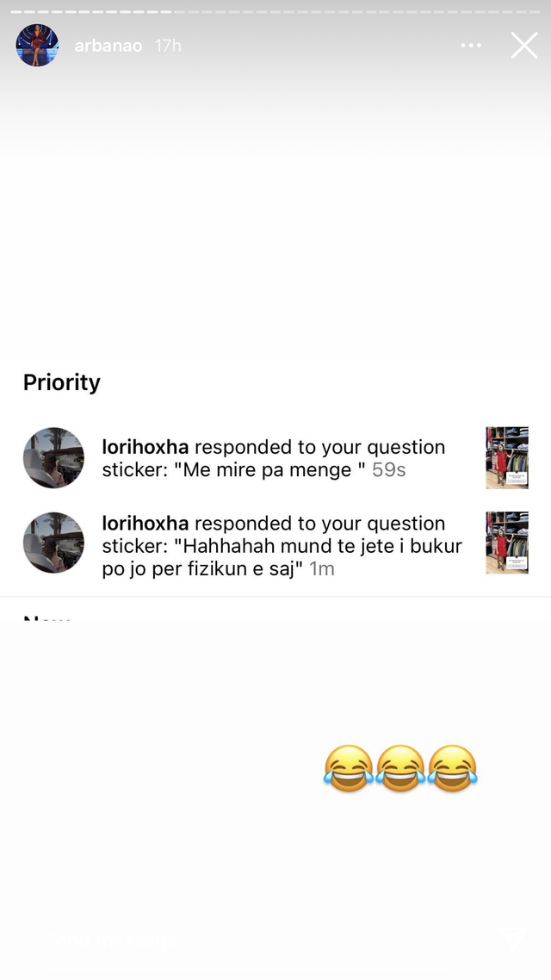Open the "Hahhahah mund te jete" notification text
Image resolution: width=551 pixels, height=980 pixels.
[282, 546]
